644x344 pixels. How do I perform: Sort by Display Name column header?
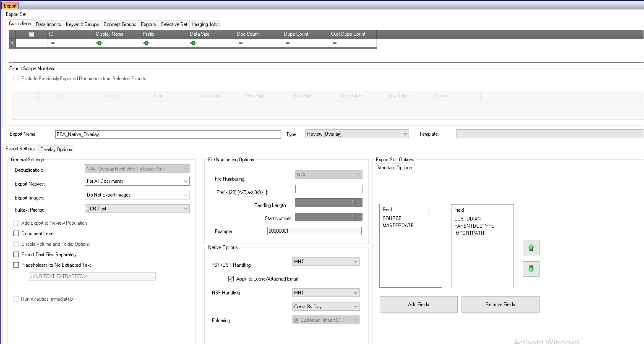coord(117,34)
